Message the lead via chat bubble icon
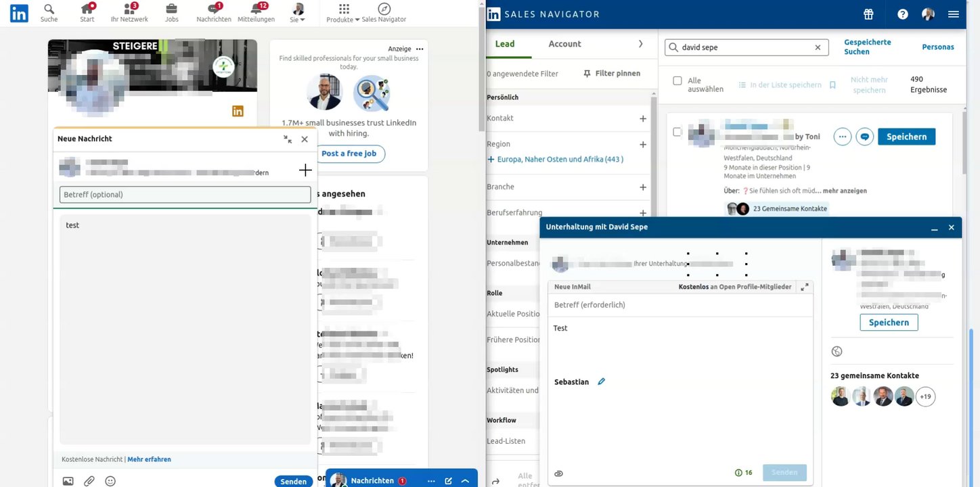Screen dimensions: 980x487 864,137
